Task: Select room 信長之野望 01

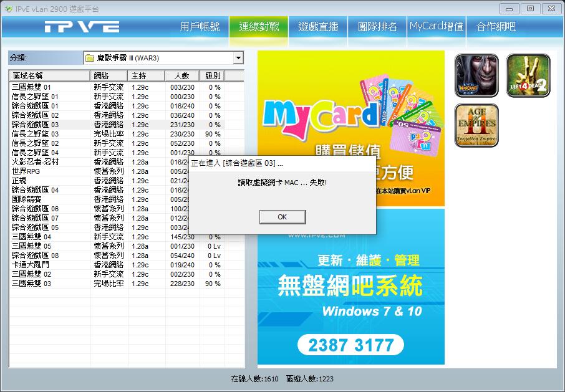Action: click(x=117, y=97)
